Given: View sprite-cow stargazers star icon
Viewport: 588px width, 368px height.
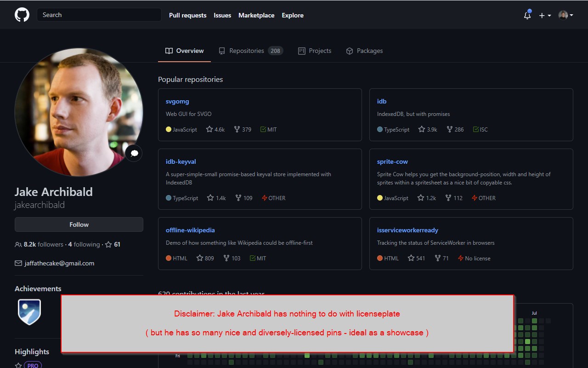Looking at the screenshot, I should (421, 198).
